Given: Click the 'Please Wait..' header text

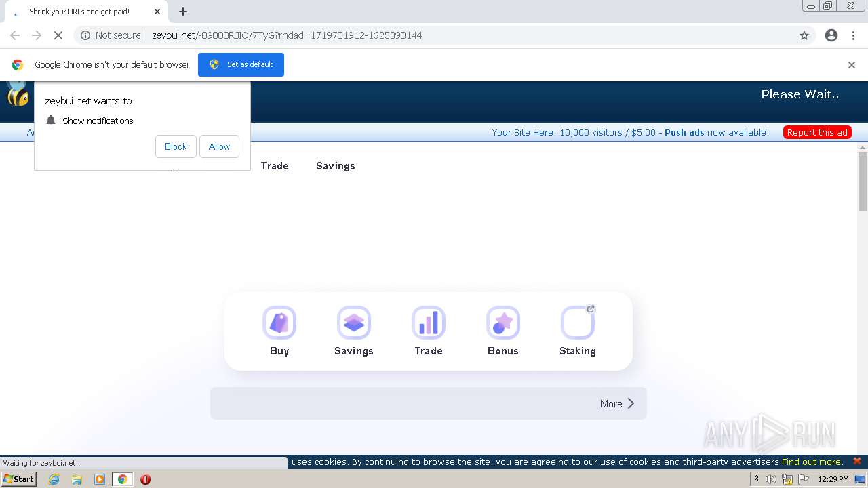Looking at the screenshot, I should pos(800,94).
